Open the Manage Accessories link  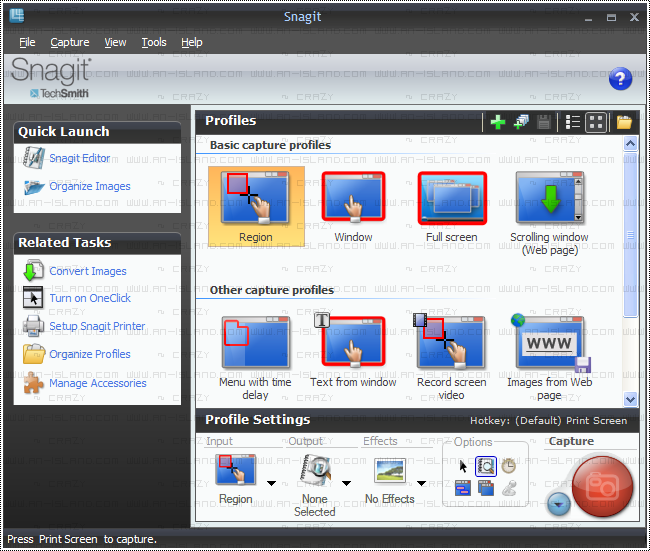[x=98, y=383]
